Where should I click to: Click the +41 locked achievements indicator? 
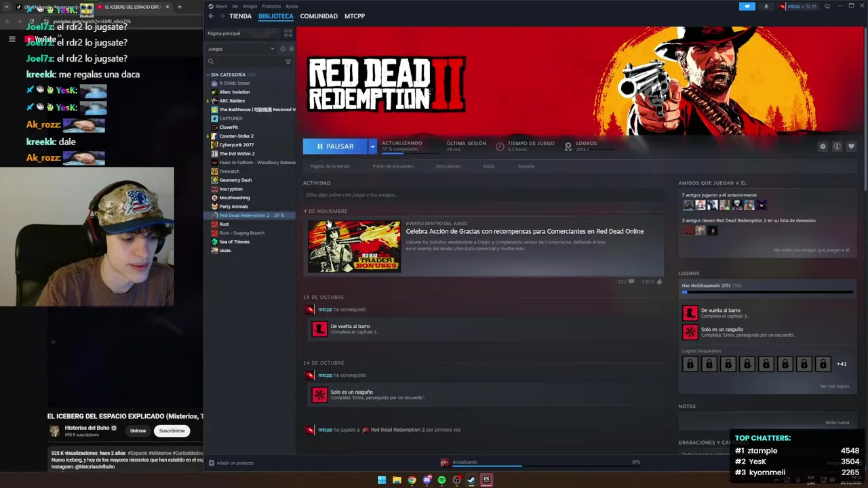coord(842,364)
